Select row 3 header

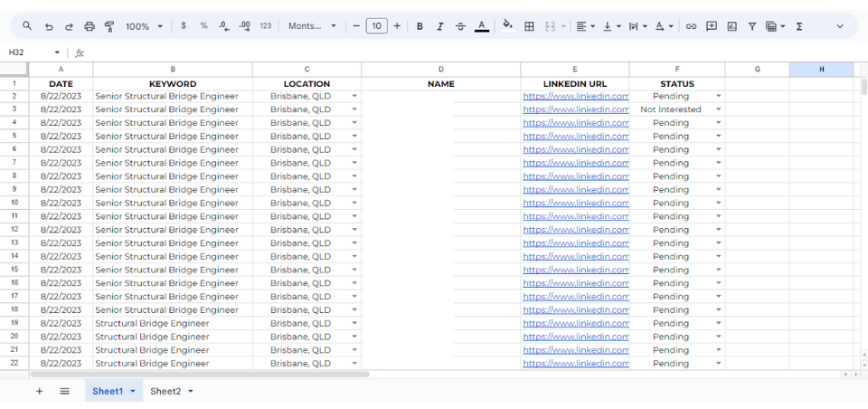[14, 109]
